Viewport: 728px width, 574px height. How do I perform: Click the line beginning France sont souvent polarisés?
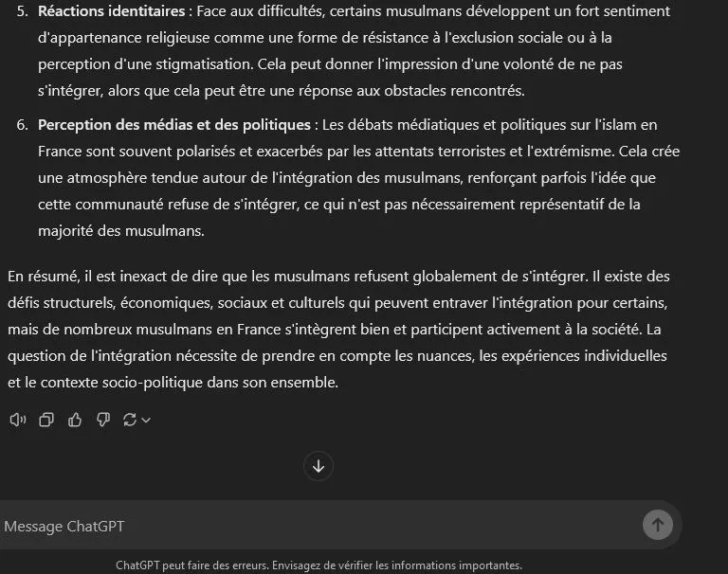coord(359,152)
